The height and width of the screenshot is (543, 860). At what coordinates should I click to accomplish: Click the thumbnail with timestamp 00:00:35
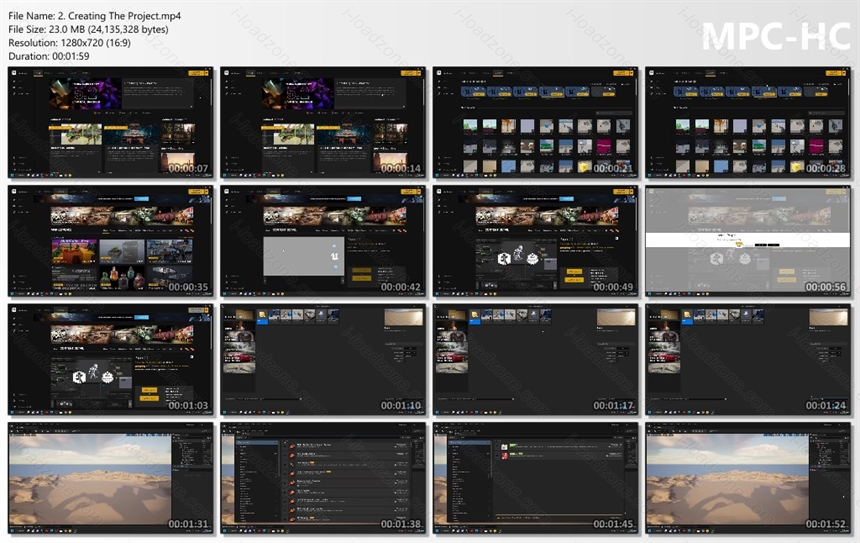tap(111, 241)
